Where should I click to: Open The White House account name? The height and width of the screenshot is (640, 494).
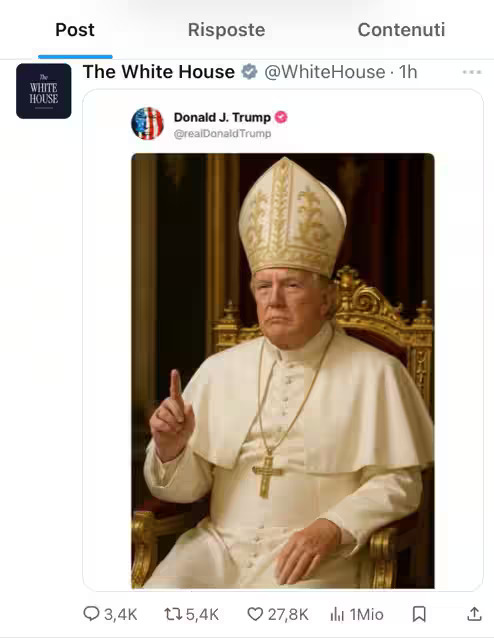(x=159, y=72)
